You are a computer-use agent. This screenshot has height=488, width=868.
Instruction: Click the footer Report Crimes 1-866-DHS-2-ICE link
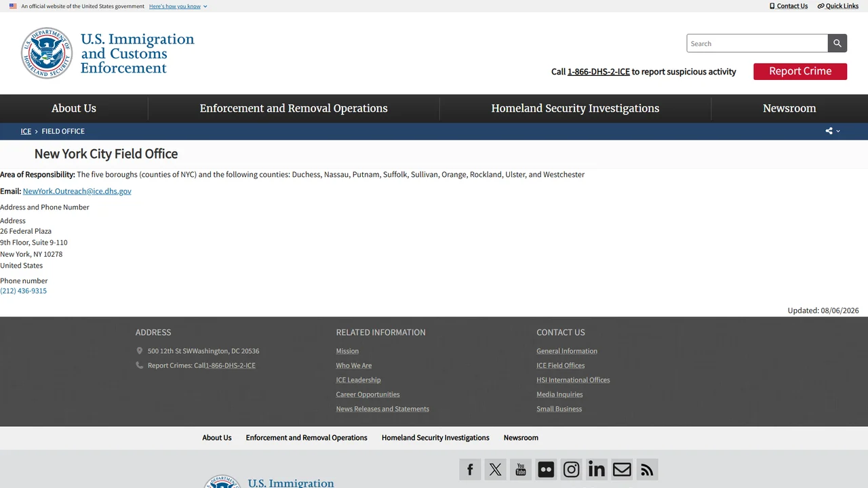231,365
